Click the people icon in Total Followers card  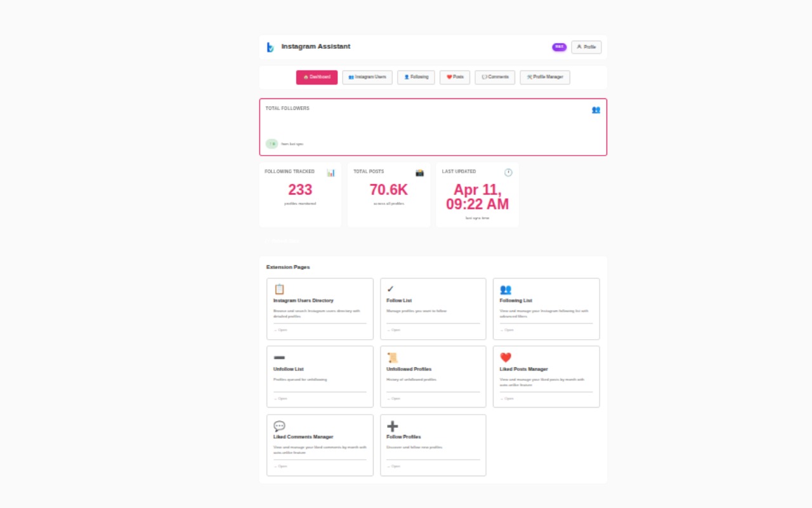point(596,109)
